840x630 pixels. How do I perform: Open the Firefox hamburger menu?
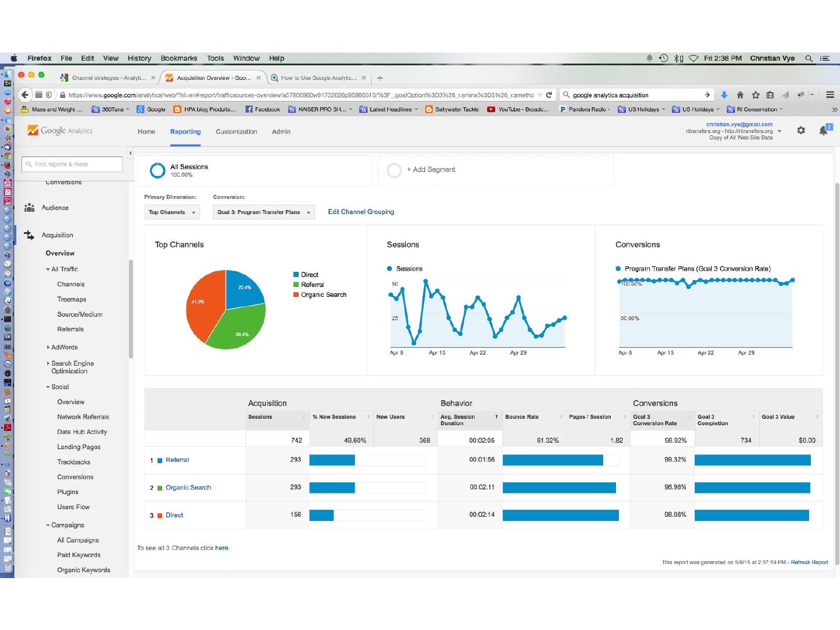coord(829,95)
